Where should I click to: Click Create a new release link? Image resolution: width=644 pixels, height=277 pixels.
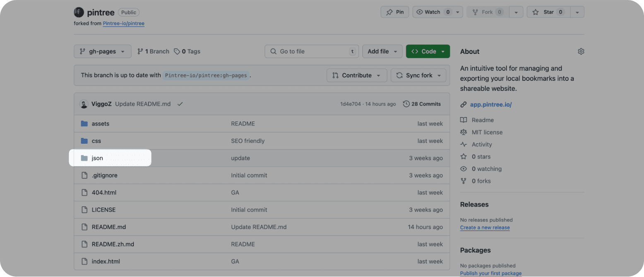(485, 228)
